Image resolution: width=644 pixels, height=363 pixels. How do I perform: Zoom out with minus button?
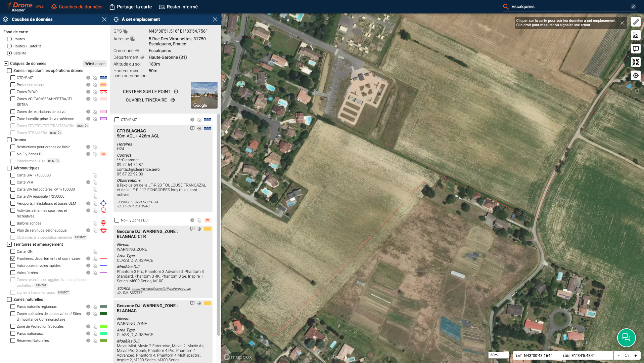[619, 355]
